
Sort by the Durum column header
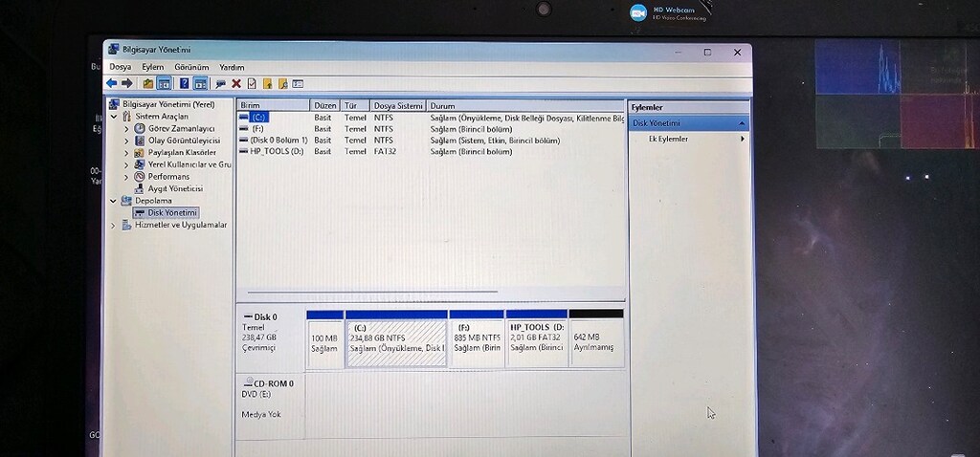click(x=525, y=105)
